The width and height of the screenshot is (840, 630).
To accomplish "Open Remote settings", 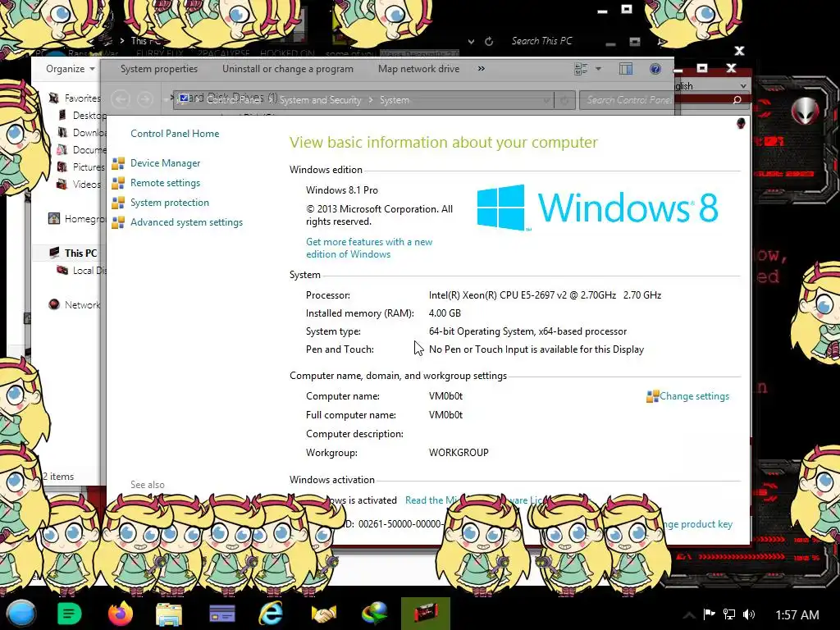I will tap(165, 183).
